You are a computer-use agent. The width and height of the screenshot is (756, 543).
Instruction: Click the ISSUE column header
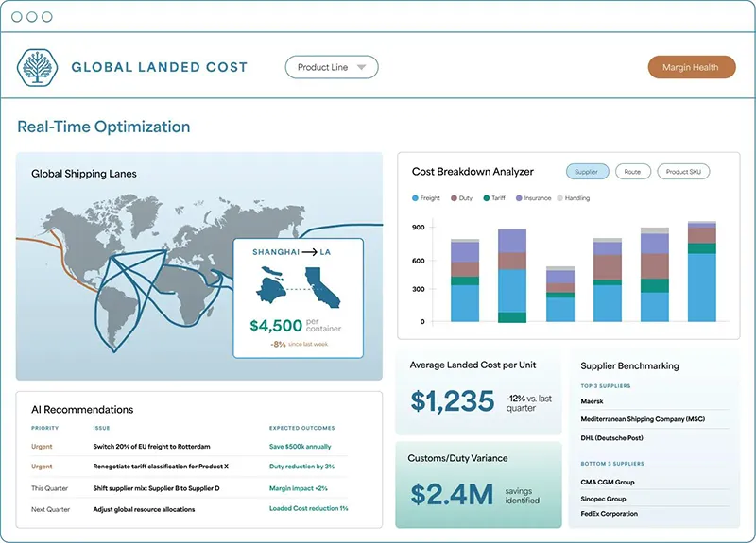[101, 428]
